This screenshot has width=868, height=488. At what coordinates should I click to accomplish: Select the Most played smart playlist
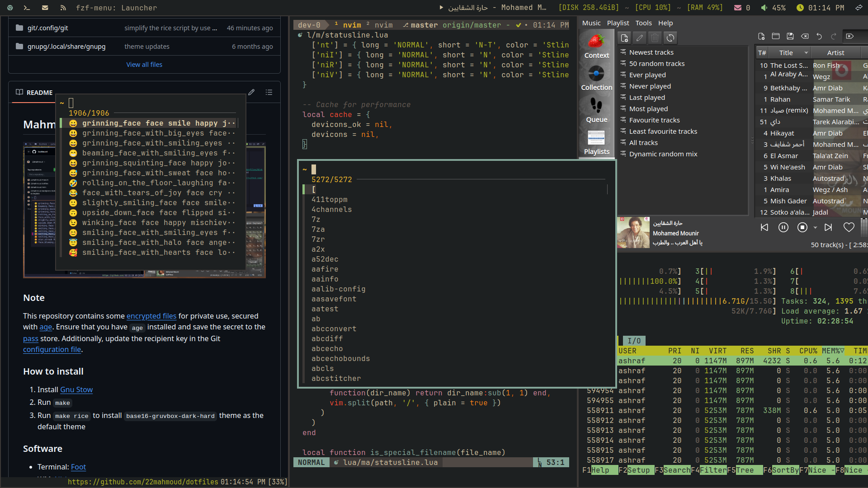648,109
